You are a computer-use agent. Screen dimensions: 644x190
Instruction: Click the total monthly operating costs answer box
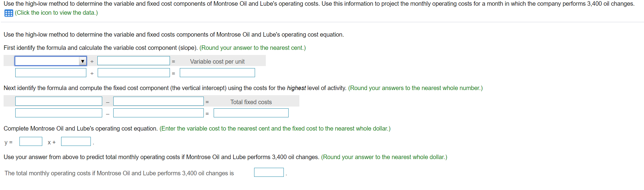coord(269,172)
